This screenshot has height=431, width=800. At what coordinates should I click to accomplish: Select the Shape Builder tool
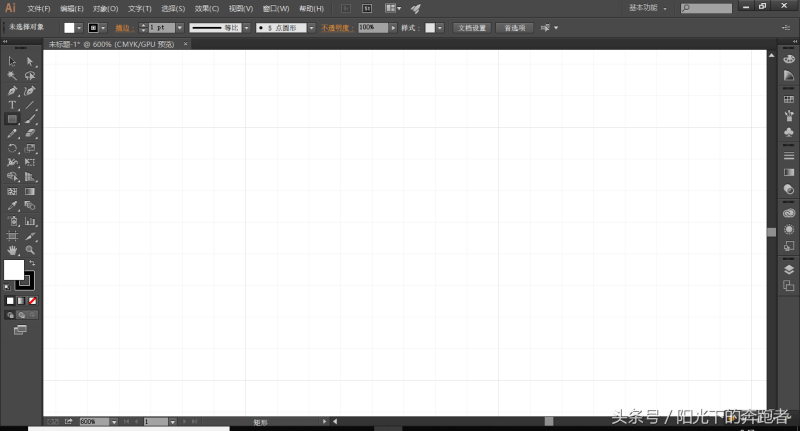point(12,177)
